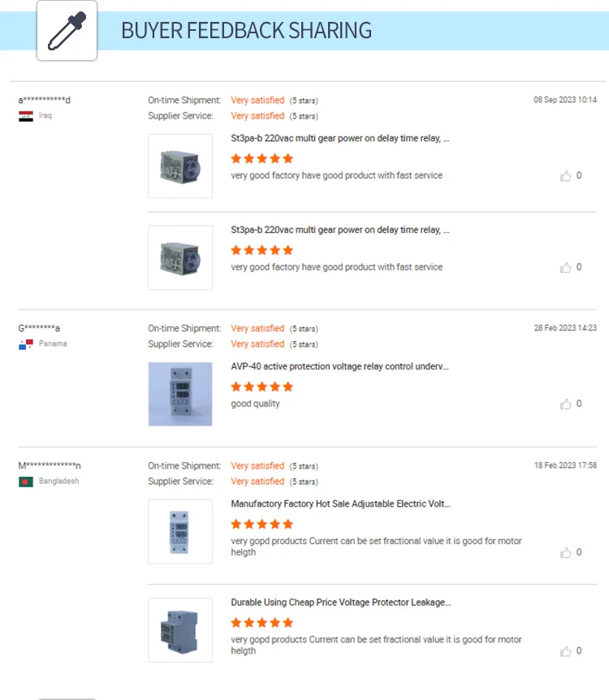Open Manufactory Factory Hot Sale Adjustable link
The height and width of the screenshot is (700, 609).
(x=341, y=504)
